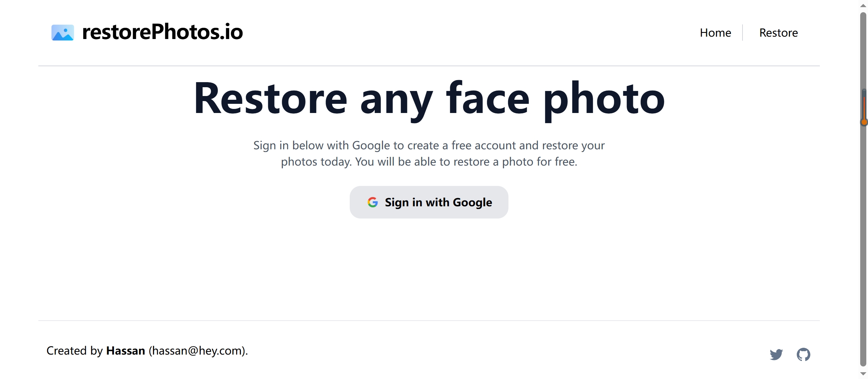Viewport: 868px width, 379px height.
Task: Click the divider between Home and Restore
Action: 742,33
